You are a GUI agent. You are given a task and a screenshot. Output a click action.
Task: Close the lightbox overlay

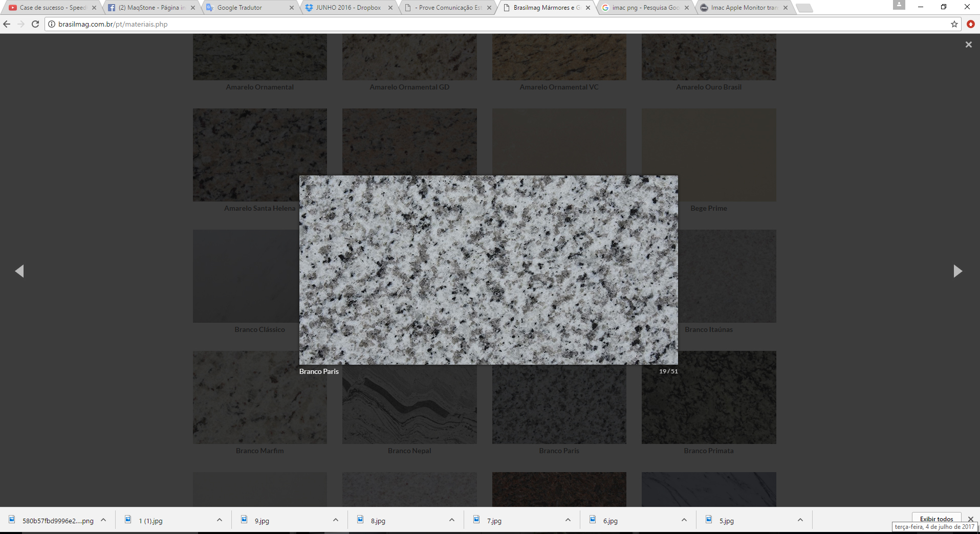(968, 44)
